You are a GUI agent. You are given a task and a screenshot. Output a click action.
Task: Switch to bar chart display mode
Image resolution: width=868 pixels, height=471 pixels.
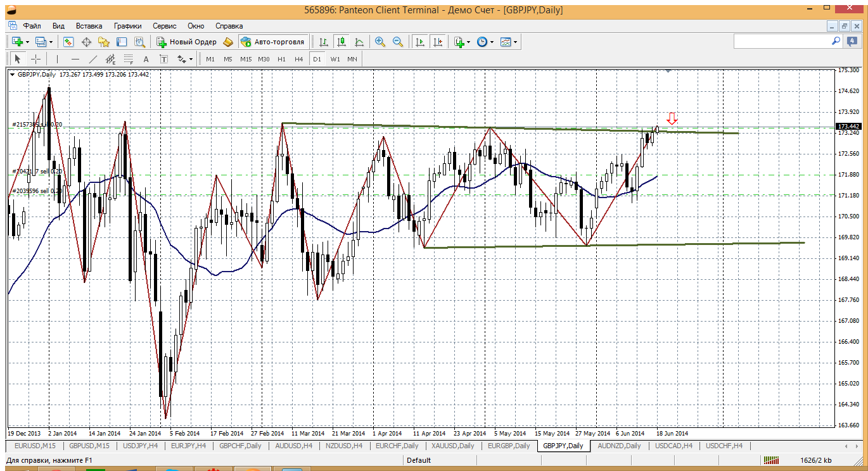[x=324, y=42]
